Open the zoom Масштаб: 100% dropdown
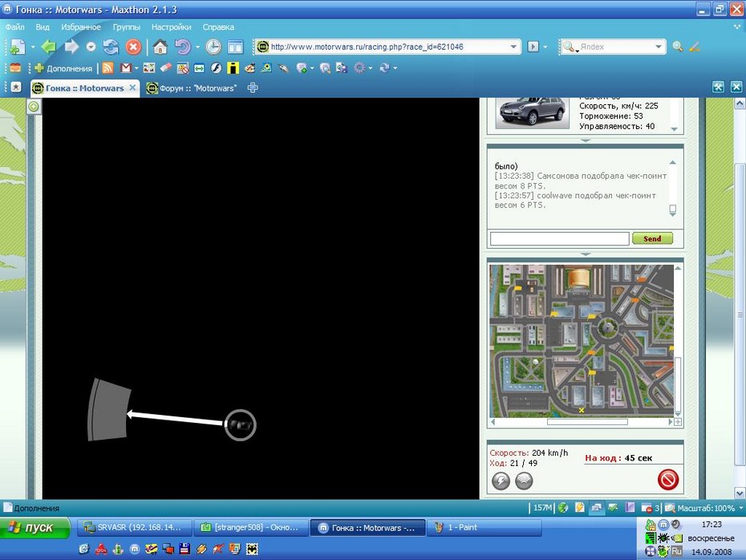Screen dimensions: 746x560 [x=740, y=508]
